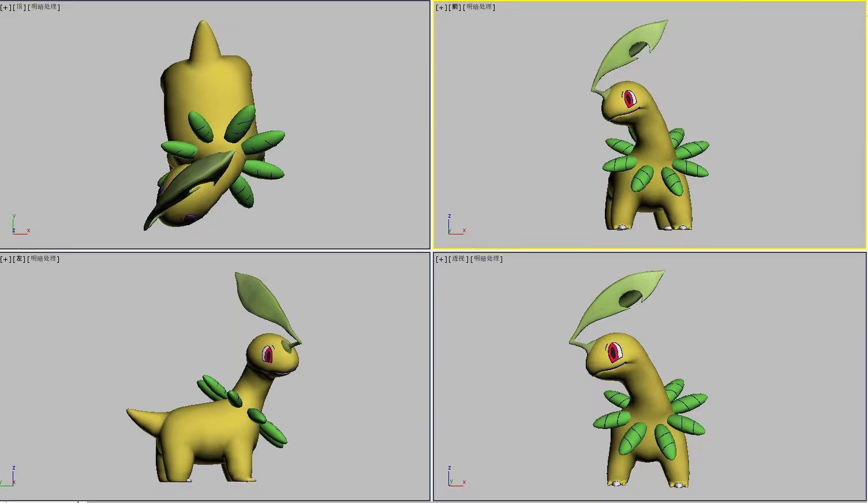Open the 透视 view label menu
Screen dimensions: 868x503
[x=459, y=259]
